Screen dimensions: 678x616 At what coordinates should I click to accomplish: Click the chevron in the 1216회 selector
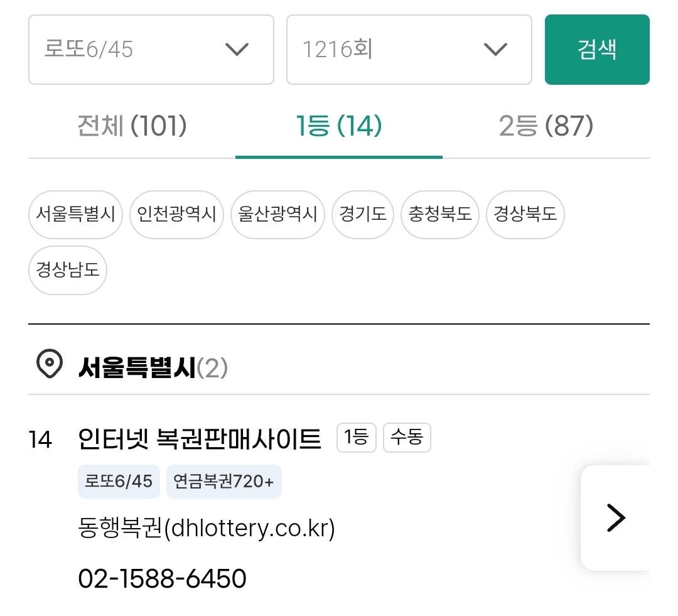(x=496, y=50)
